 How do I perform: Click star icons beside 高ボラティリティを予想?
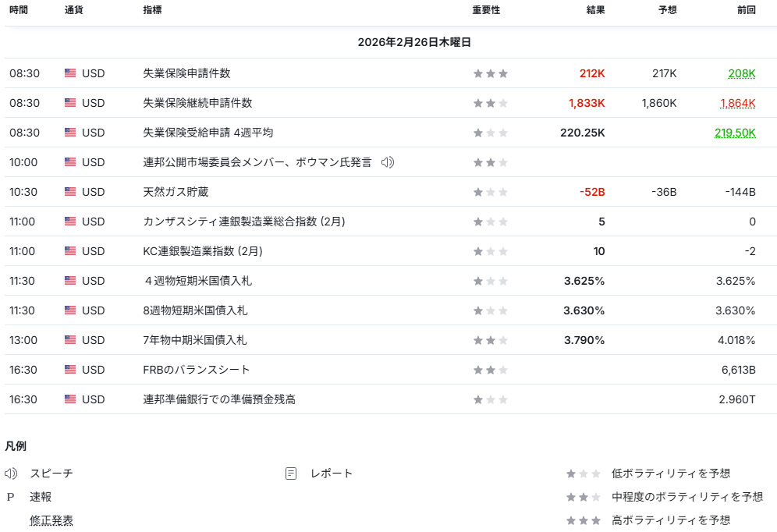(583, 520)
